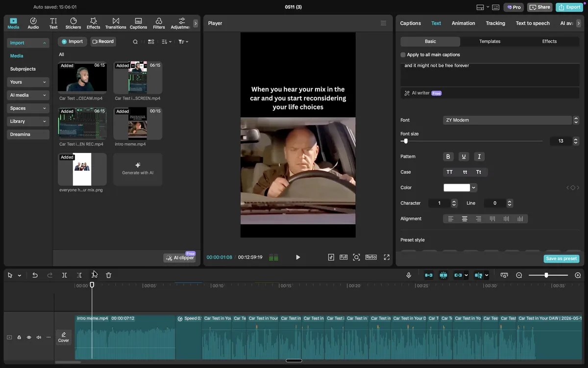Enter fullscreen in the player

pyautogui.click(x=387, y=257)
